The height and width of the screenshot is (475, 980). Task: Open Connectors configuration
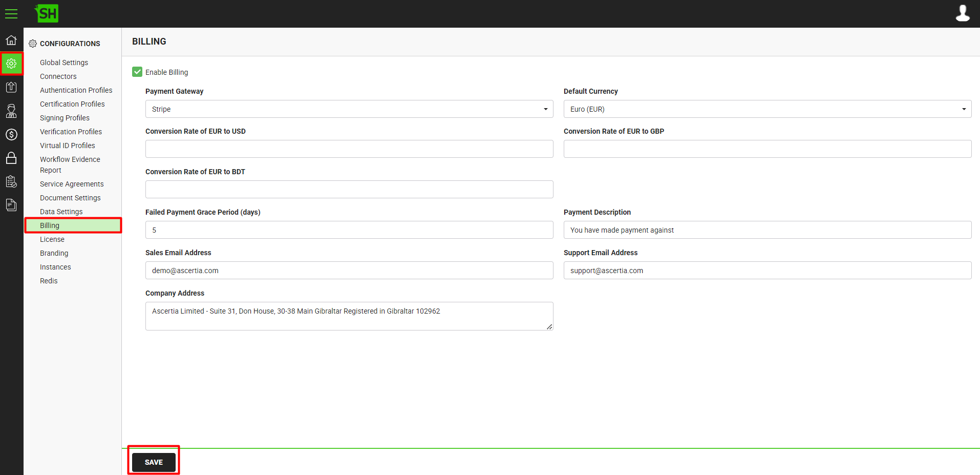pos(58,76)
